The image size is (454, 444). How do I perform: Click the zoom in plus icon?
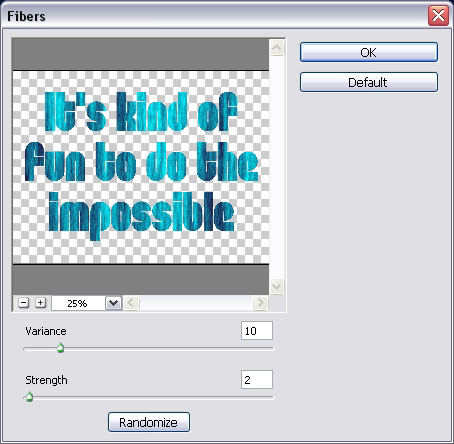coord(40,303)
